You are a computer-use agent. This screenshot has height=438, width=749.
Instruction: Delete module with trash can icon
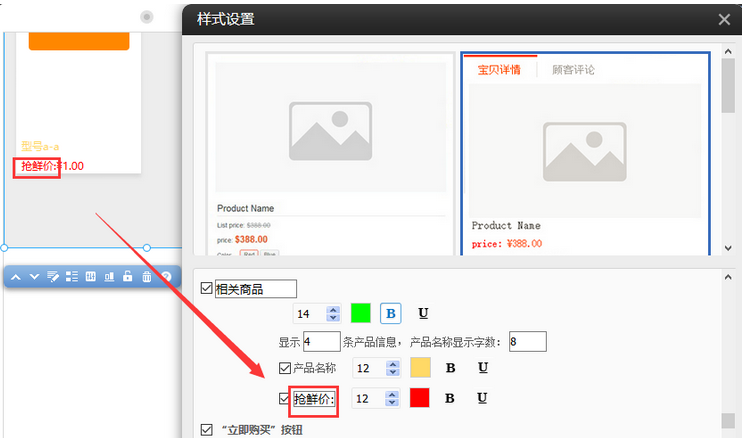click(147, 277)
